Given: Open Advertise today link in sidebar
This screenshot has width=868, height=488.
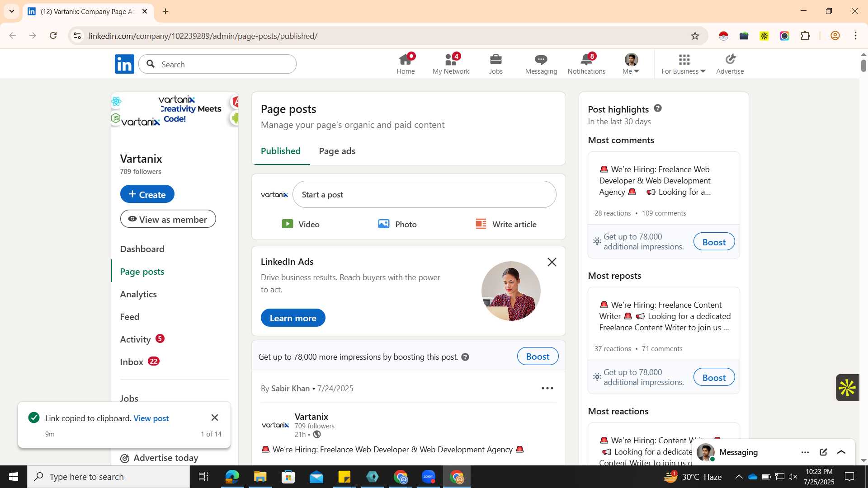Looking at the screenshot, I should pos(160,458).
